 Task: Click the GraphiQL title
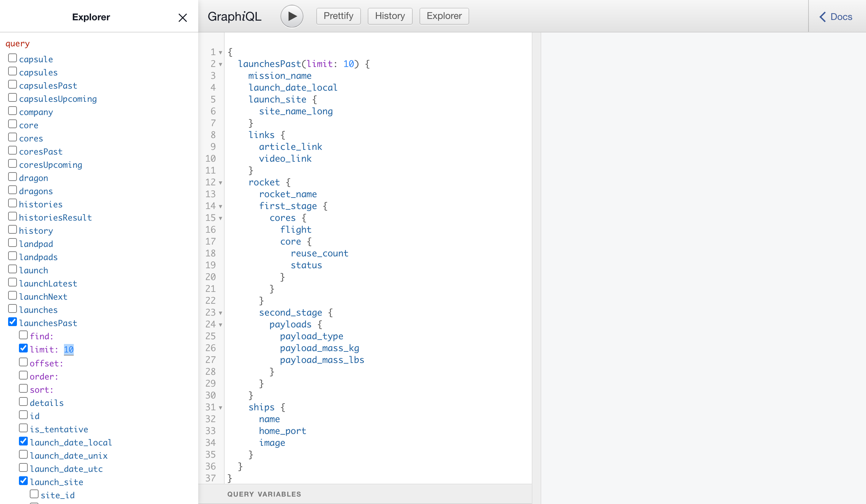(x=235, y=17)
